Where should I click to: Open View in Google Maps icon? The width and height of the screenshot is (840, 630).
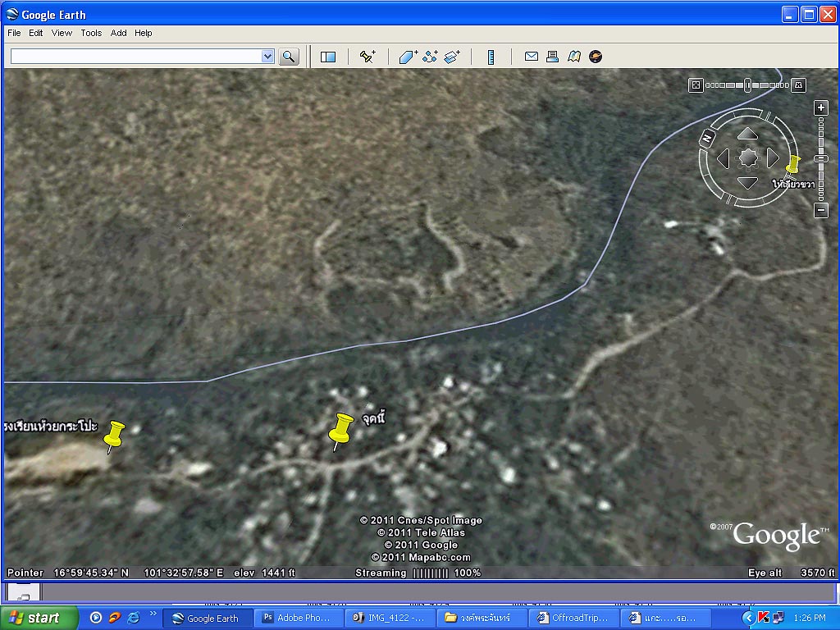[574, 57]
